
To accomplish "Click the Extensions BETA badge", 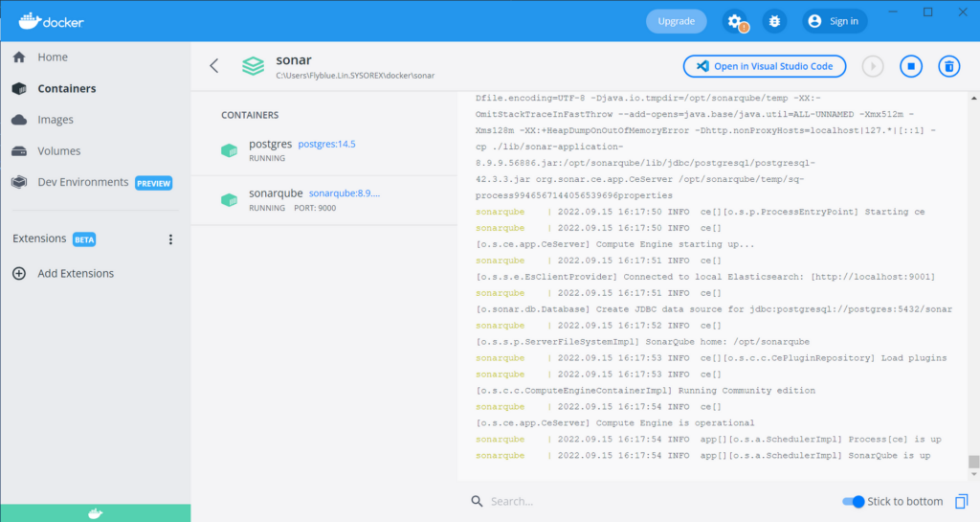I will pos(84,239).
